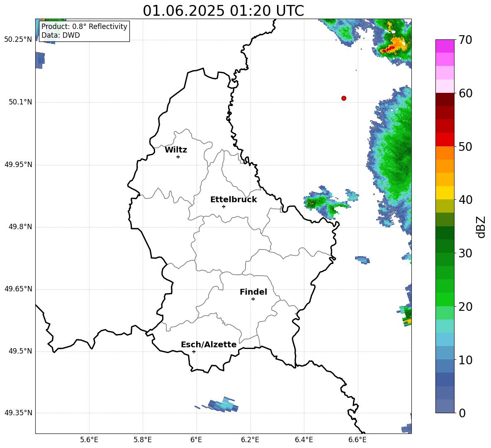Pick the magenta top colorbar segment
This screenshot has height=448, width=491.
pyautogui.click(x=445, y=46)
